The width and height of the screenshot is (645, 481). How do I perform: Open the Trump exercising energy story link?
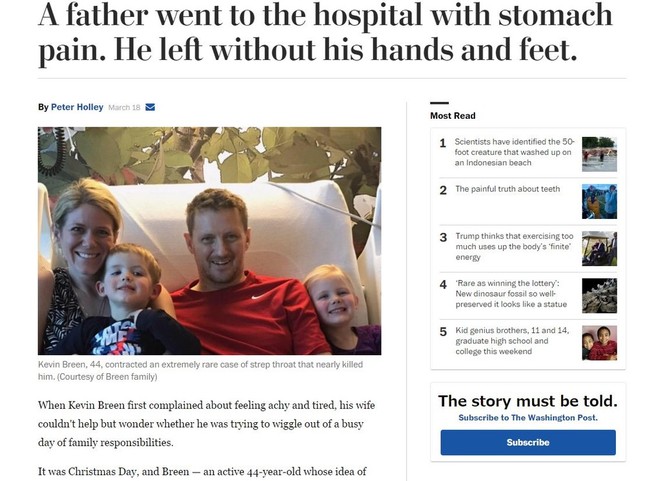514,246
